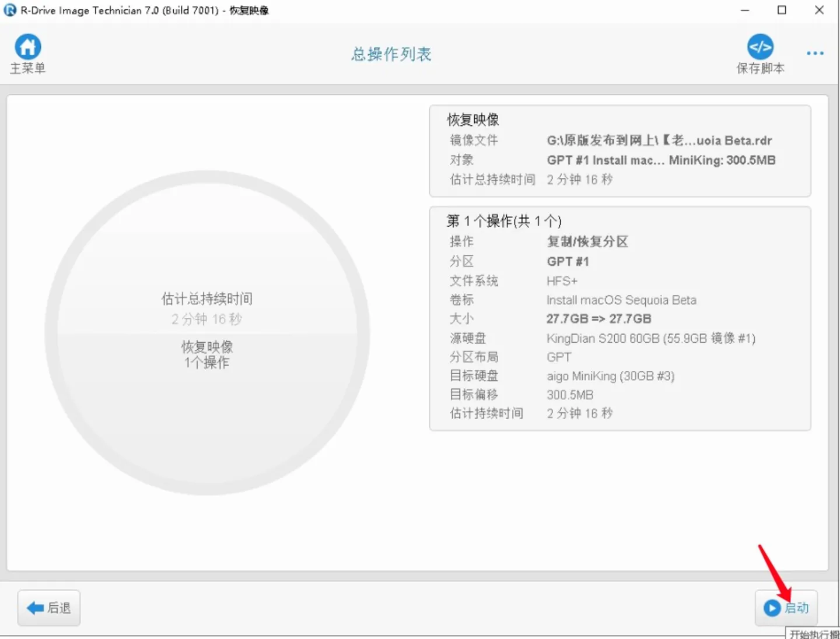This screenshot has width=840, height=639.
Task: Click the back arrow icon on 后退
Action: 36,608
